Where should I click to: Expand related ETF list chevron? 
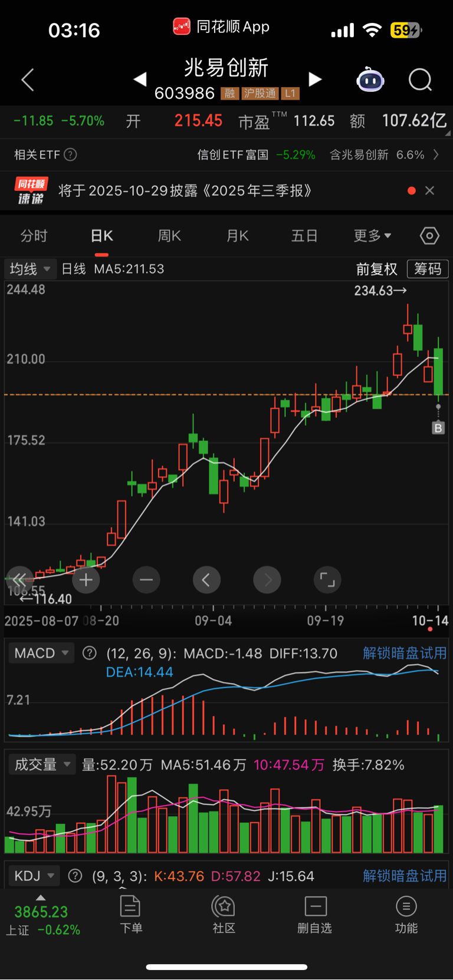click(436, 154)
